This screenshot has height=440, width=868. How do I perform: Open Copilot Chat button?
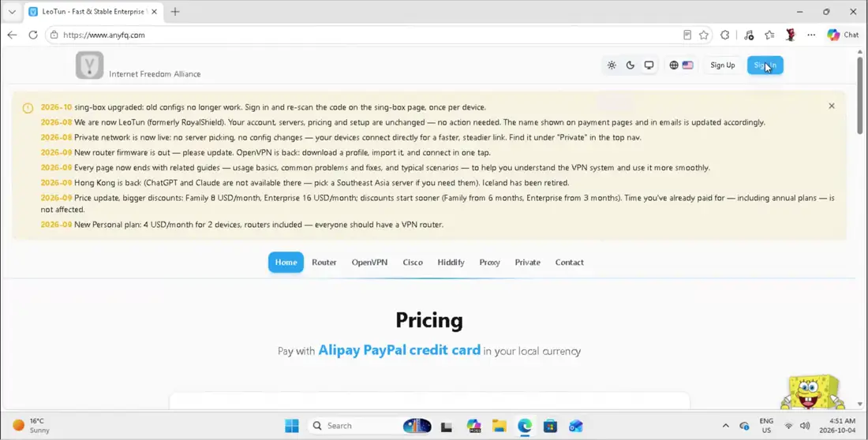point(843,35)
